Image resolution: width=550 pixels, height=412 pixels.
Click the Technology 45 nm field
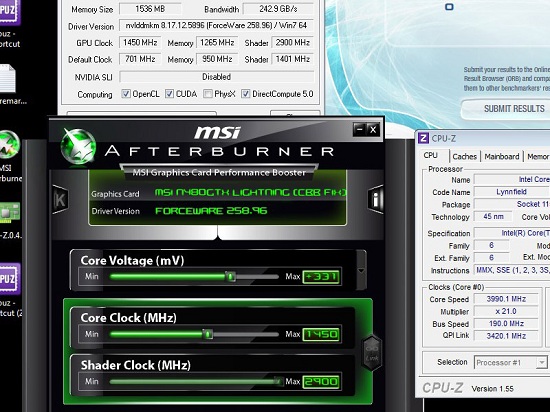(493, 217)
